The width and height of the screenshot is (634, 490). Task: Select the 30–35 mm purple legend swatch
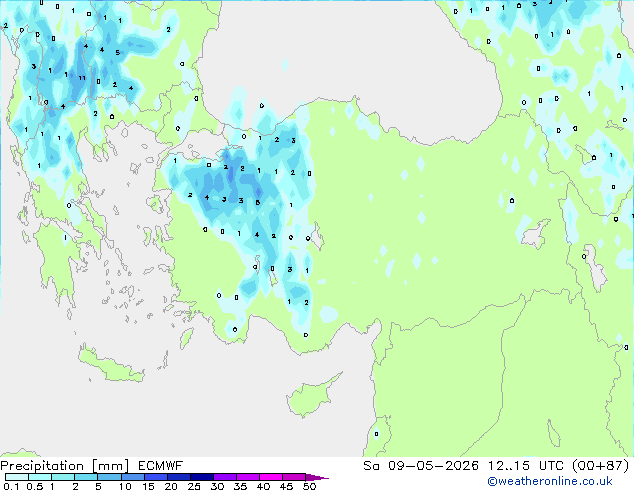[224, 477]
